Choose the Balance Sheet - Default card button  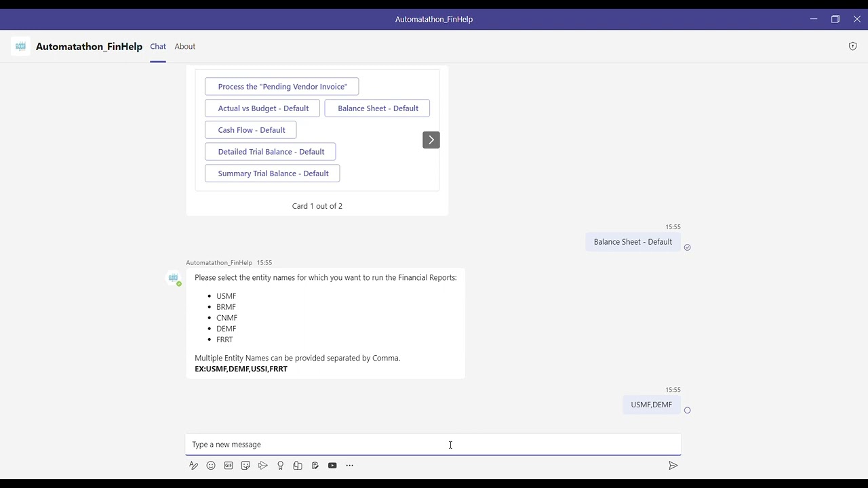377,108
